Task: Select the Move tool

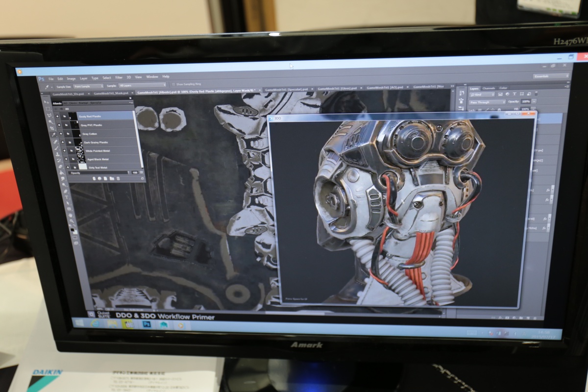Action: coord(47,102)
